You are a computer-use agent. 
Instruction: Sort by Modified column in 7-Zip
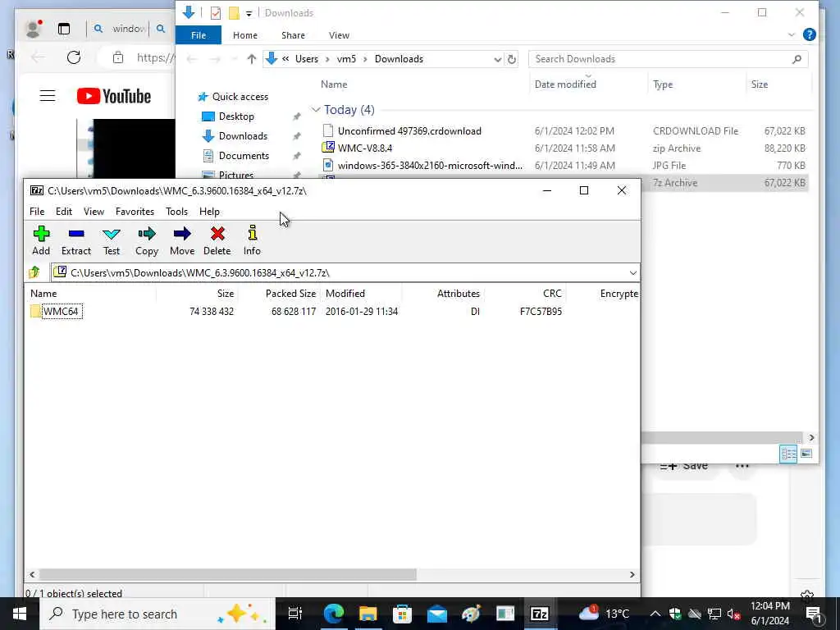345,294
